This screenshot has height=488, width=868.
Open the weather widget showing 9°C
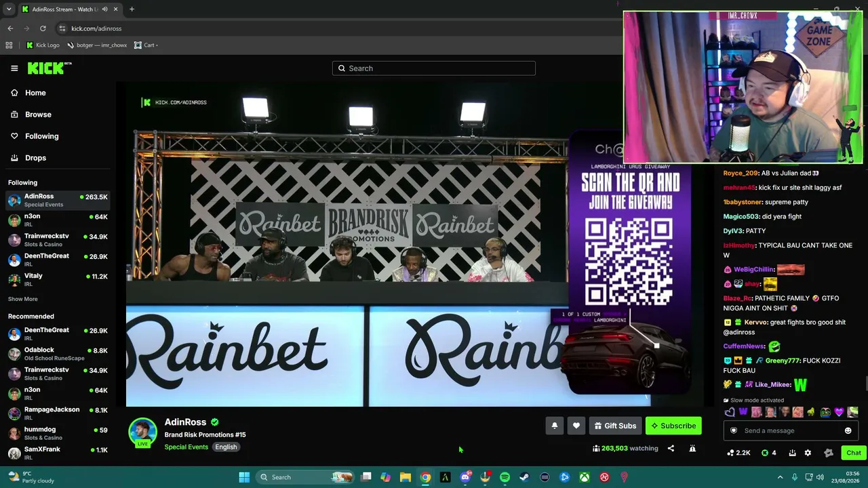[x=31, y=477]
